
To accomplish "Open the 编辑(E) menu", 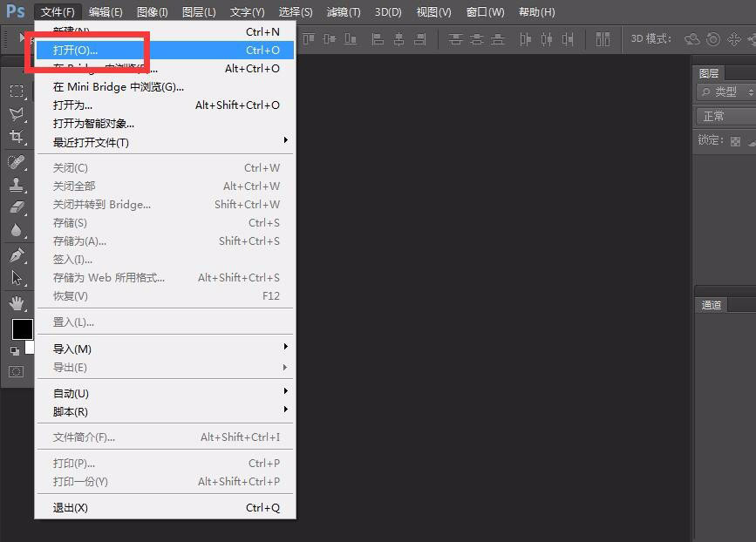I will click(x=106, y=12).
